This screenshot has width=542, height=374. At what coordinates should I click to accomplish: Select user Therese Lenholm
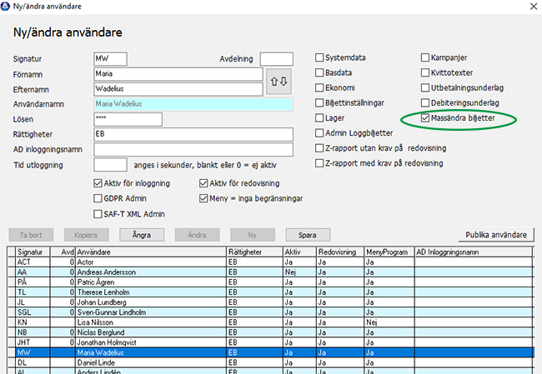pyautogui.click(x=270, y=292)
